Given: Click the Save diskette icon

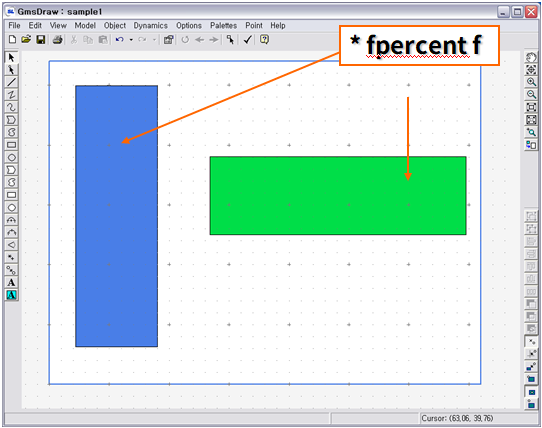Looking at the screenshot, I should tap(41, 39).
